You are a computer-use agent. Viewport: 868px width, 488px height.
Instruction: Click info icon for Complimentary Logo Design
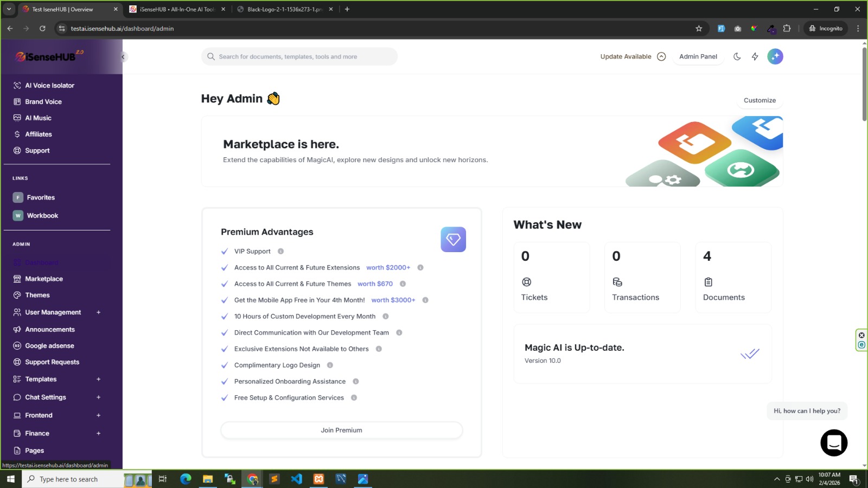pos(330,365)
